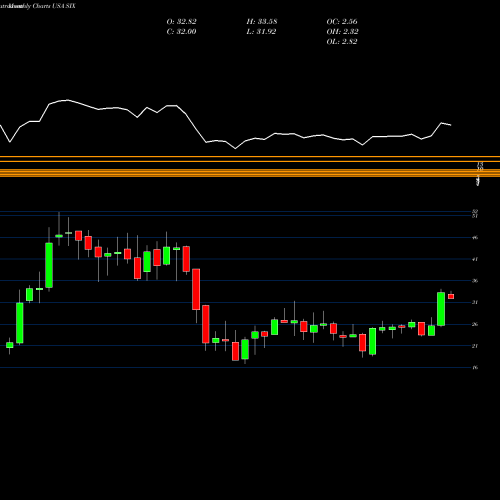Select the low value L: 31.92

coord(262,32)
